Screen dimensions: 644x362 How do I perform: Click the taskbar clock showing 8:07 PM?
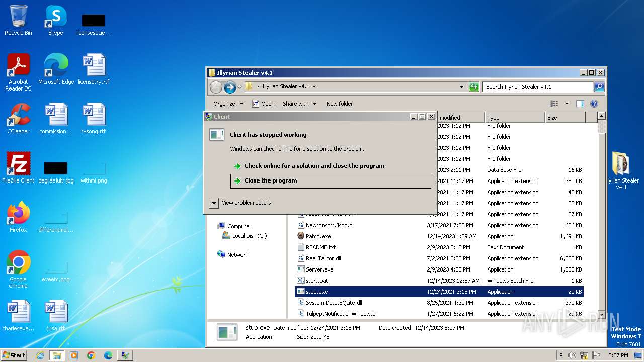click(x=618, y=355)
